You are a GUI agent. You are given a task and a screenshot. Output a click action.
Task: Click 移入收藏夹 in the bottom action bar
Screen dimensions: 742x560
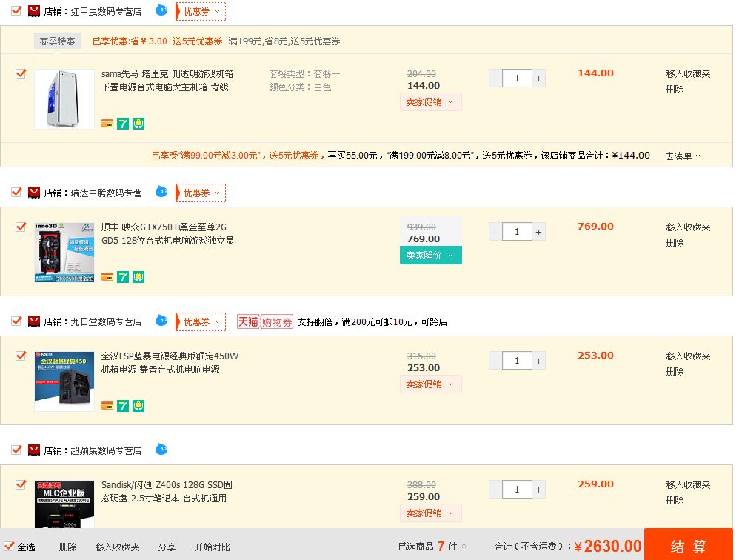tap(117, 547)
